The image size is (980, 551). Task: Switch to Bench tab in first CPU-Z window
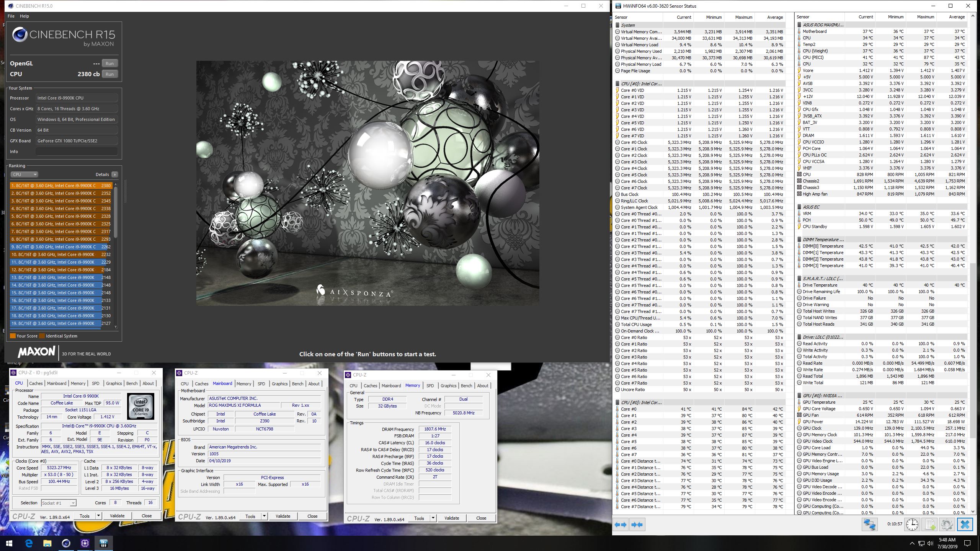132,383
